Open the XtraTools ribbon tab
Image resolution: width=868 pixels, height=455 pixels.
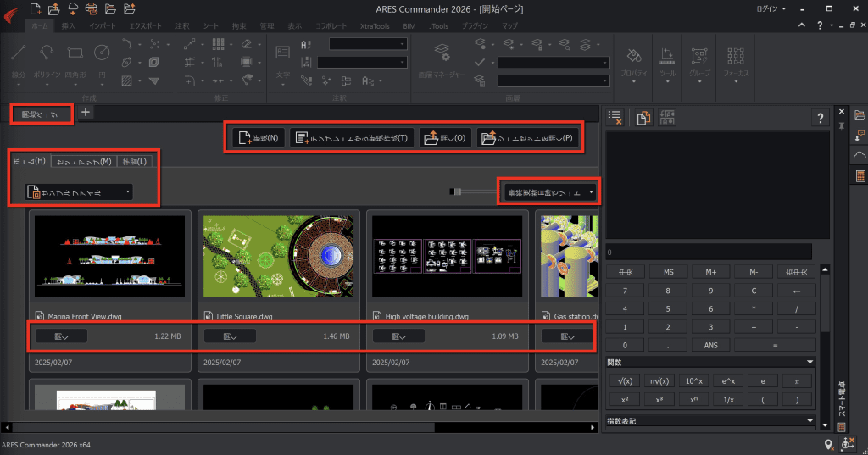click(x=375, y=26)
